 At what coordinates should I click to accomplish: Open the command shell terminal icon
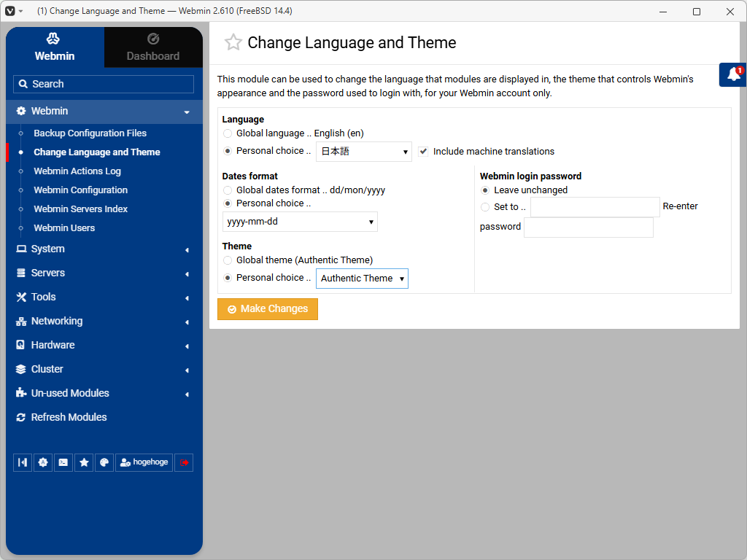[x=63, y=462]
